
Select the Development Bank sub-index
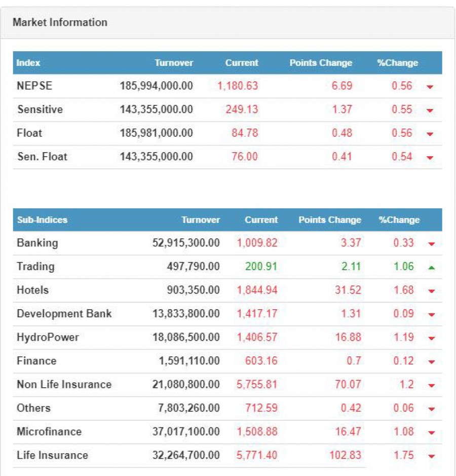(64, 313)
